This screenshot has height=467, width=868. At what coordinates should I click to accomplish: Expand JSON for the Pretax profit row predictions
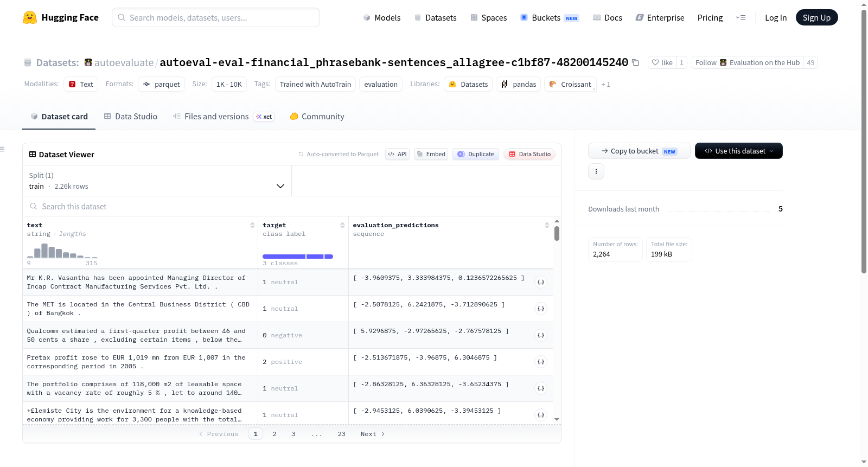tap(541, 362)
